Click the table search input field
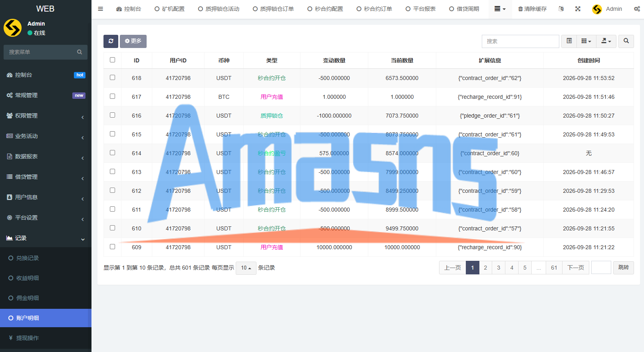Screen dimensions: 644x352 click(x=520, y=41)
